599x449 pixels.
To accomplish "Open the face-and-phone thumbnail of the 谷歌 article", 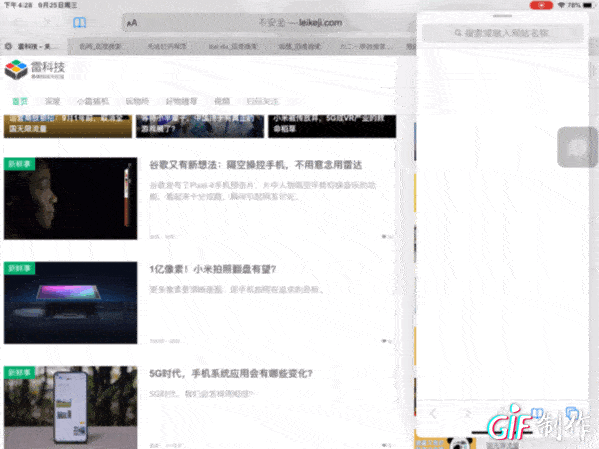I will tap(70, 198).
